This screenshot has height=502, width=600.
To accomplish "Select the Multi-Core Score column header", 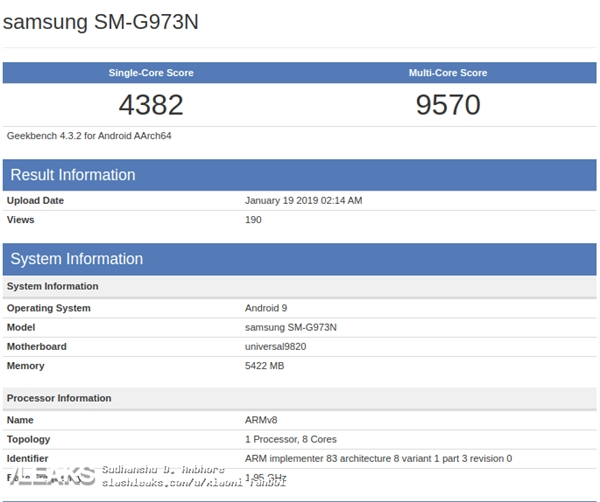I will click(448, 73).
